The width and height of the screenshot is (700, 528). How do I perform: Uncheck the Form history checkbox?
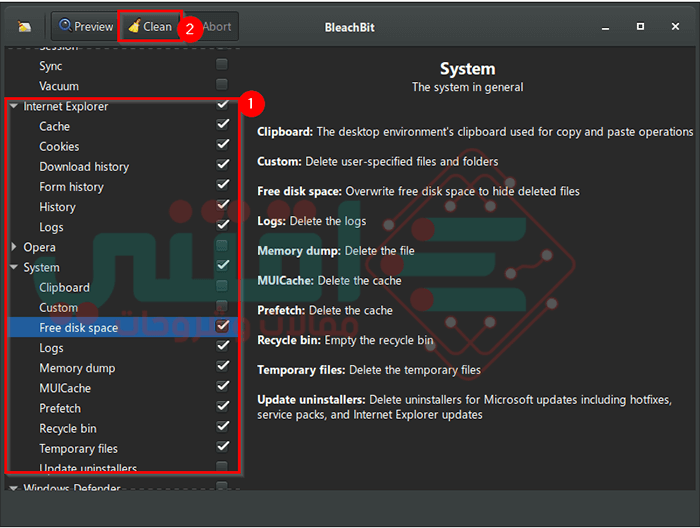[x=222, y=185]
